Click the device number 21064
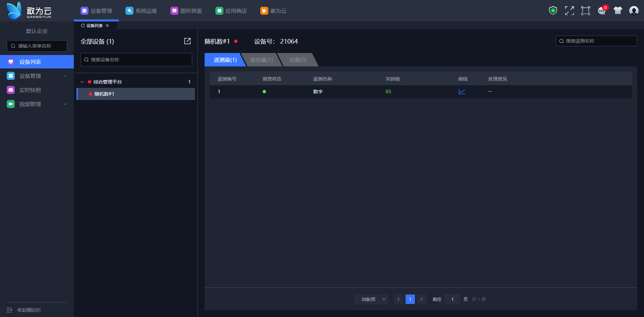The image size is (644, 317). (289, 41)
